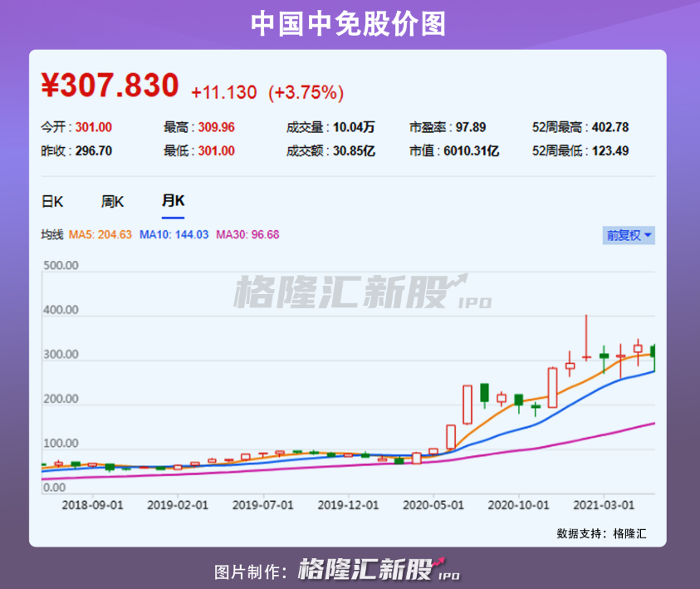Viewport: 700px width, 589px height.
Task: Click the MA5: 204.63 indicator label
Action: coord(100,234)
